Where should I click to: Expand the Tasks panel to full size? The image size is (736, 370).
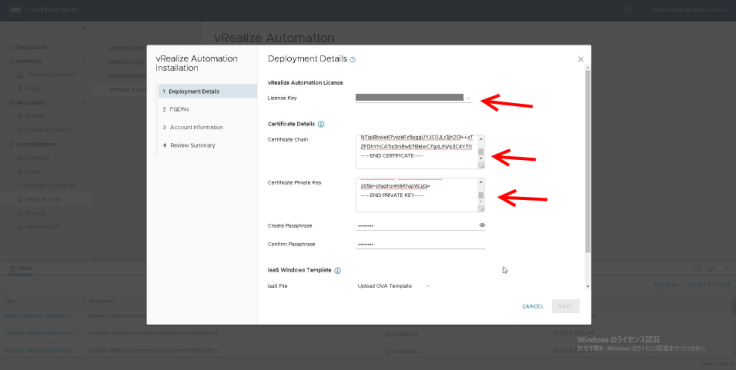tap(712, 269)
